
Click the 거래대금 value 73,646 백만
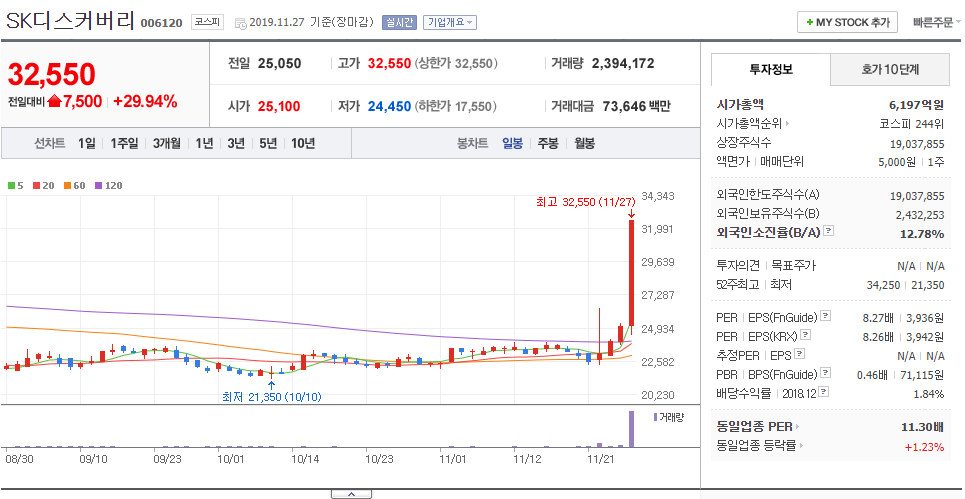click(x=636, y=106)
